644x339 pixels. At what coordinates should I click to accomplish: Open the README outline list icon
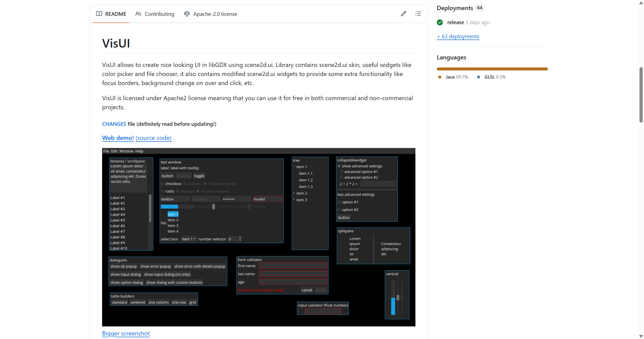(x=418, y=14)
